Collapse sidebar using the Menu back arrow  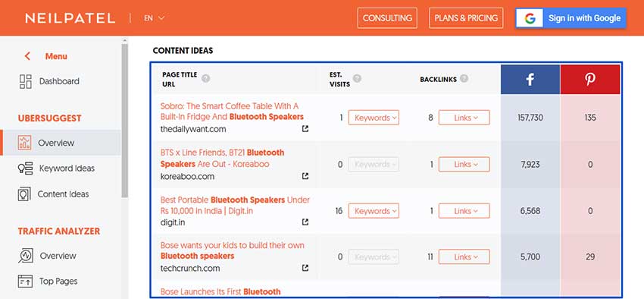click(27, 56)
